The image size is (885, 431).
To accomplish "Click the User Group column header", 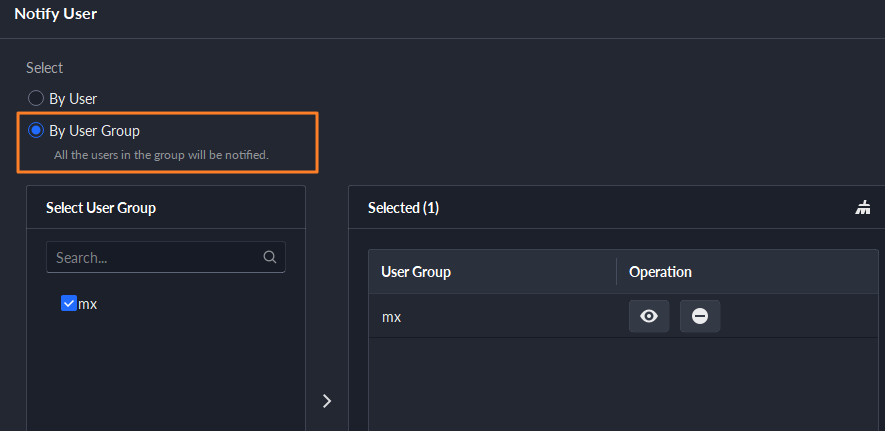I will point(416,272).
